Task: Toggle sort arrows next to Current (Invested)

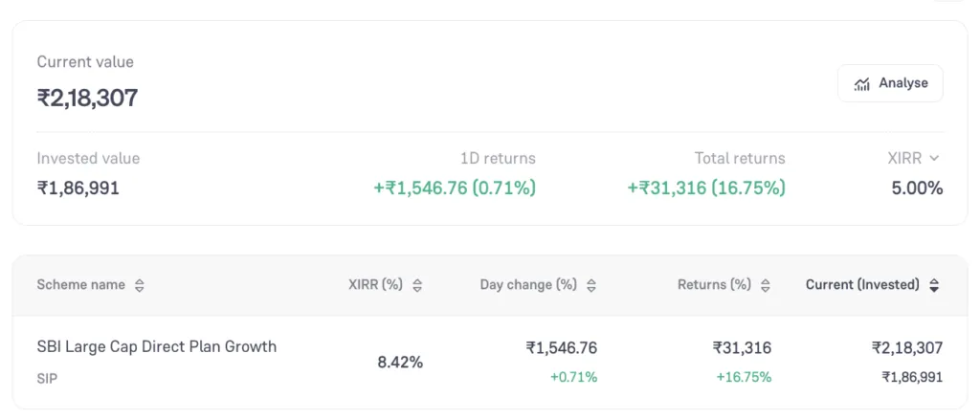Action: 934,285
